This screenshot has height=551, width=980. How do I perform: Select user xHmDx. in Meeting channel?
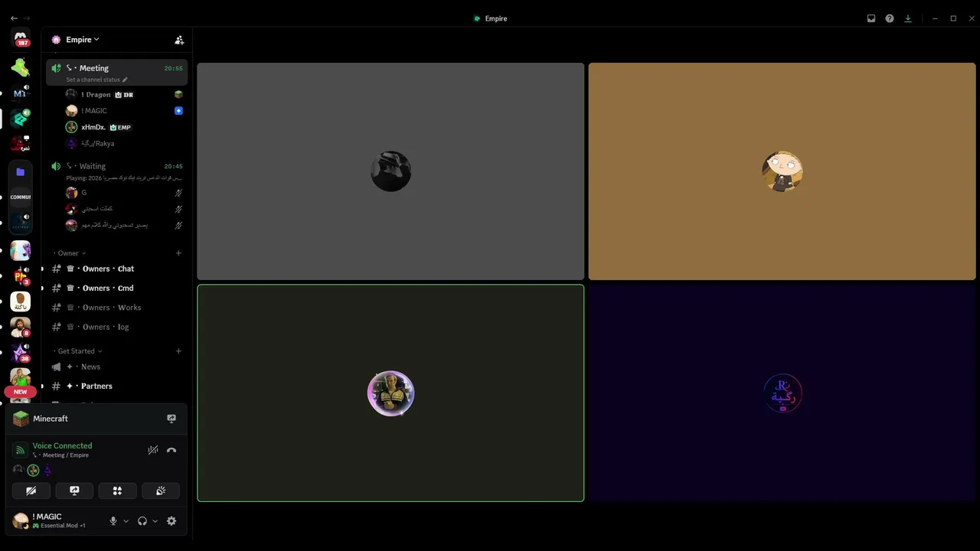tap(123, 127)
